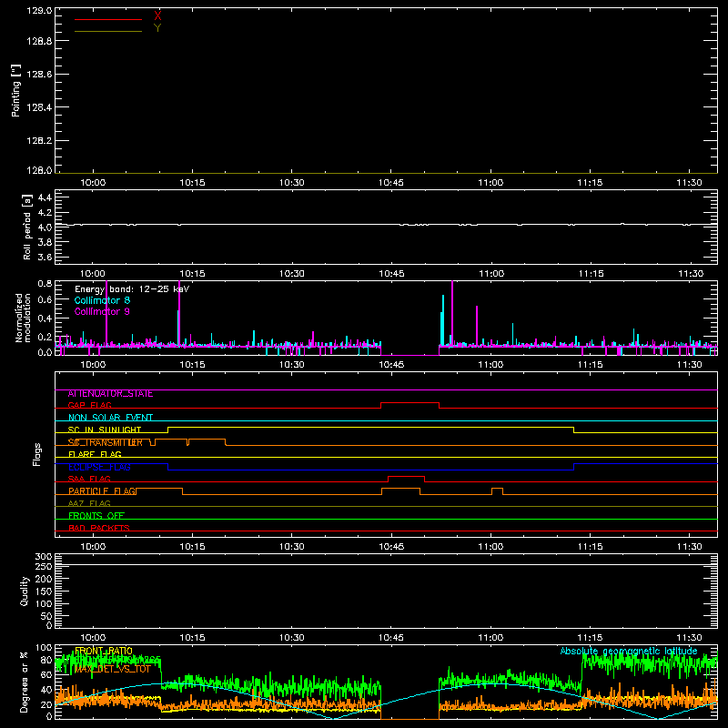Viewport: 728px width, 728px height.
Task: Click the 0.6 tick on modulation axis
Action: [x=45, y=300]
